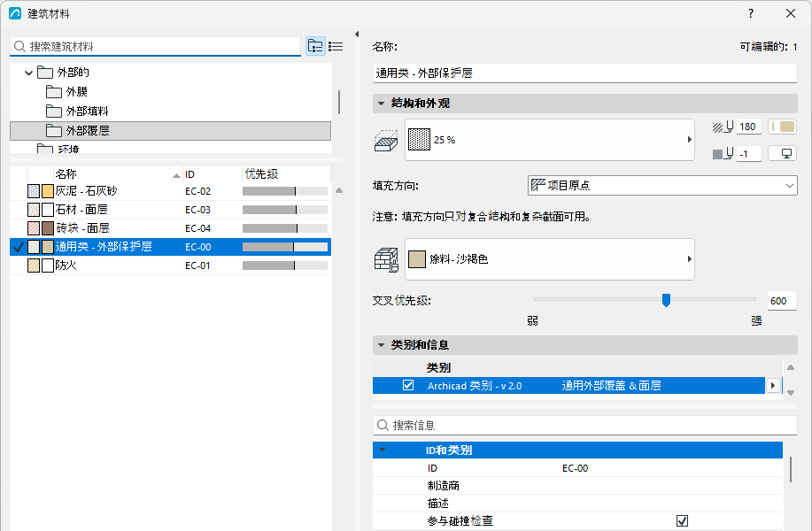Click the cut fill preview icon
This screenshot has height=531, width=812.
point(386,140)
